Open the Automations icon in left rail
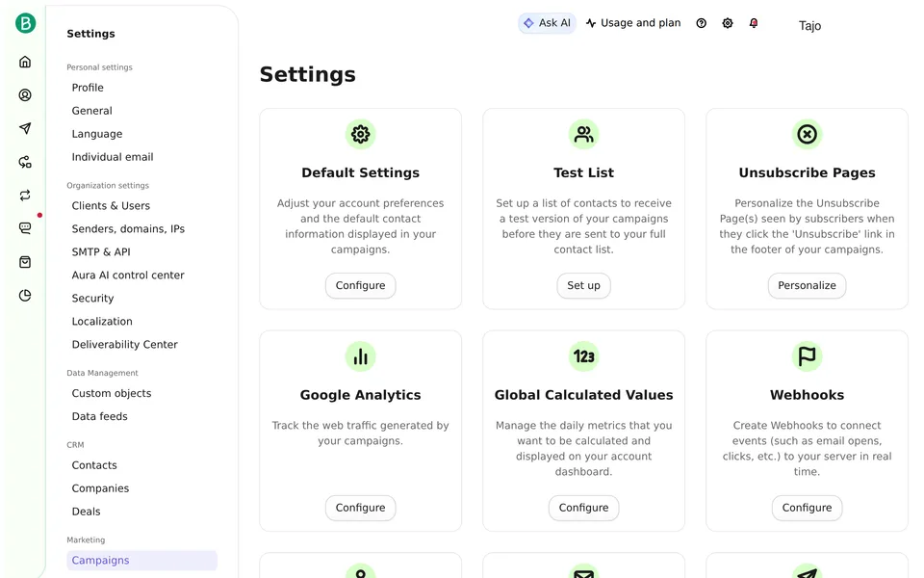The height and width of the screenshot is (578, 924). click(25, 162)
